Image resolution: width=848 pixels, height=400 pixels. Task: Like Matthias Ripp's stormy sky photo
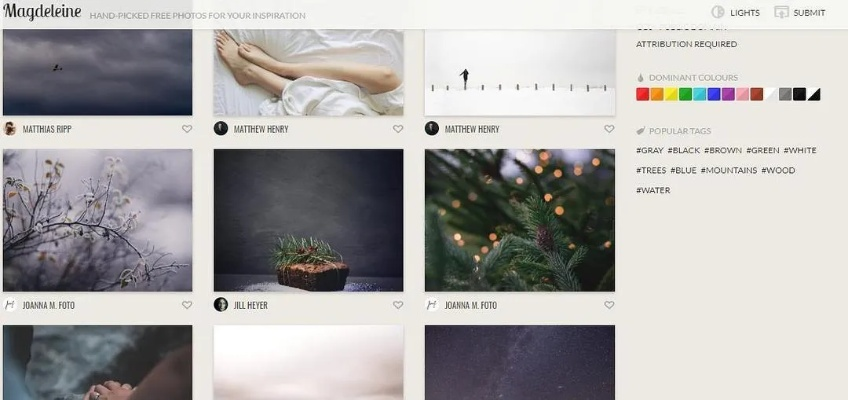[x=187, y=129]
